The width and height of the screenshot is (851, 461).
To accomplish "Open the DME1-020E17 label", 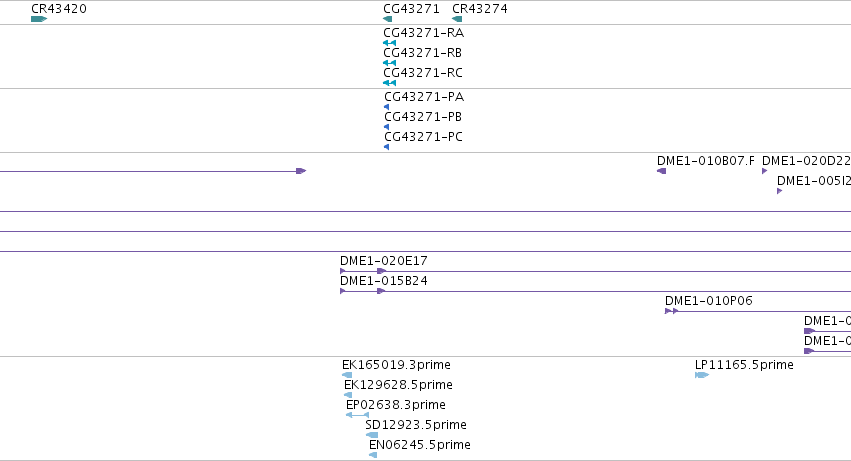I will pyautogui.click(x=384, y=261).
